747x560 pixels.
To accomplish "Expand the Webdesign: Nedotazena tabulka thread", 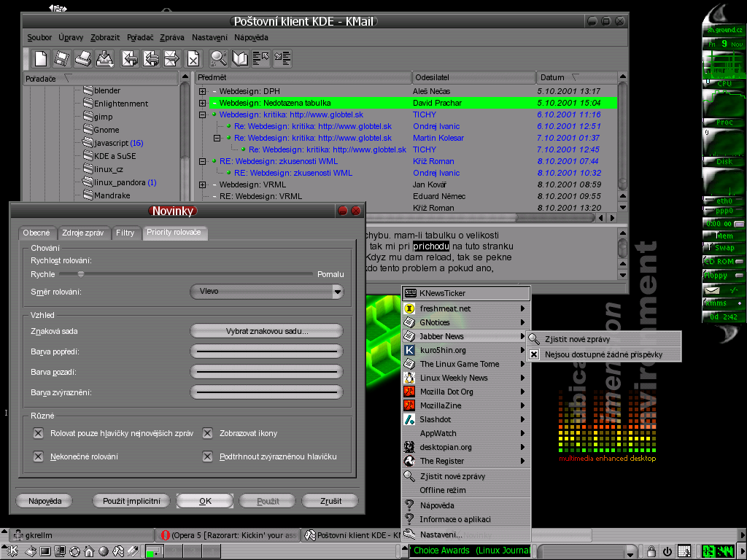I will point(203,103).
